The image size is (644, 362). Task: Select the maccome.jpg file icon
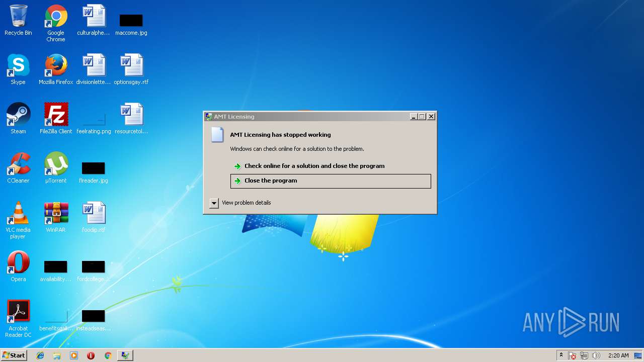[x=131, y=24]
